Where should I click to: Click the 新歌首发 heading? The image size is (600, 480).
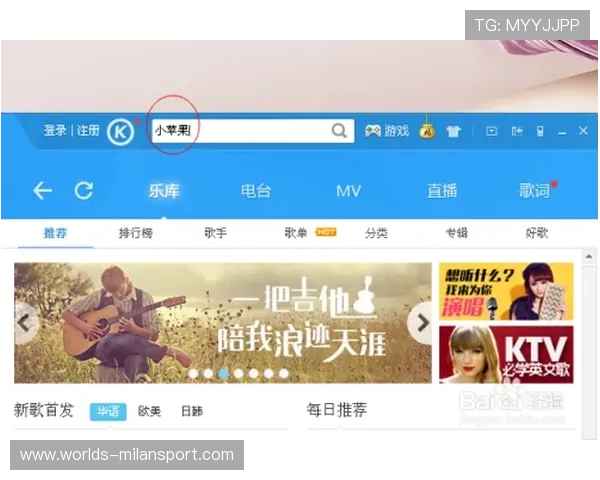coord(44,410)
